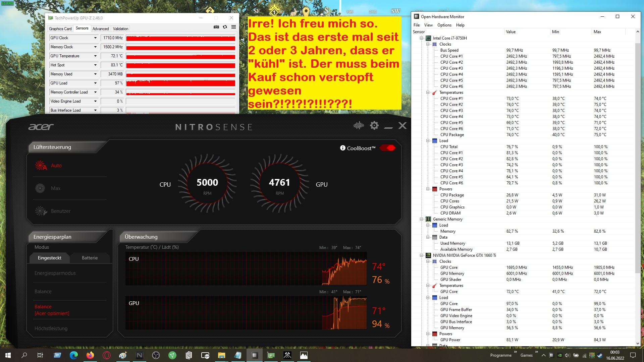Click the Auto fan mode icon
This screenshot has height=362, width=644.
pos(41,166)
